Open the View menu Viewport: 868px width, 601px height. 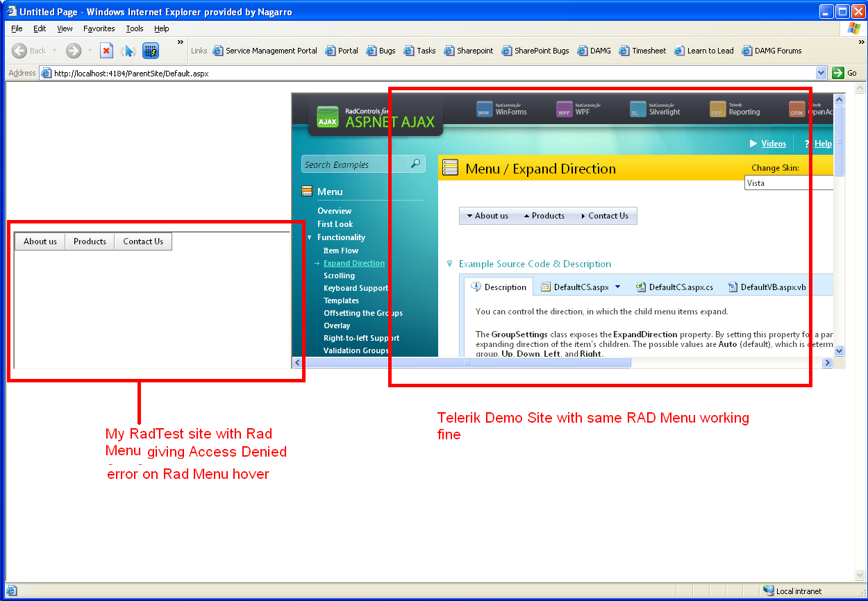[65, 28]
